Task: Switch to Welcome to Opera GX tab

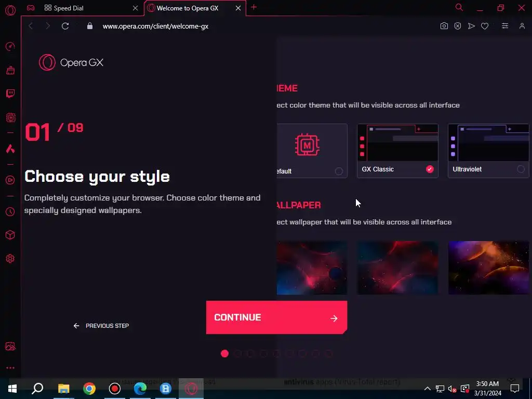Action: pyautogui.click(x=195, y=8)
